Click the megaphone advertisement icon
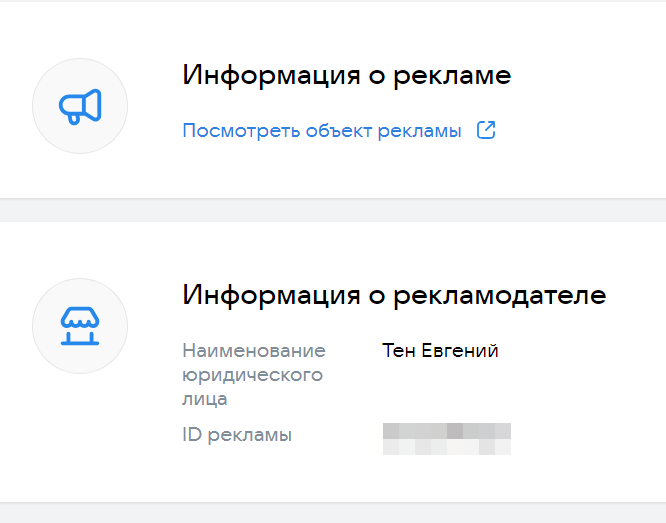666x523 pixels. click(80, 106)
